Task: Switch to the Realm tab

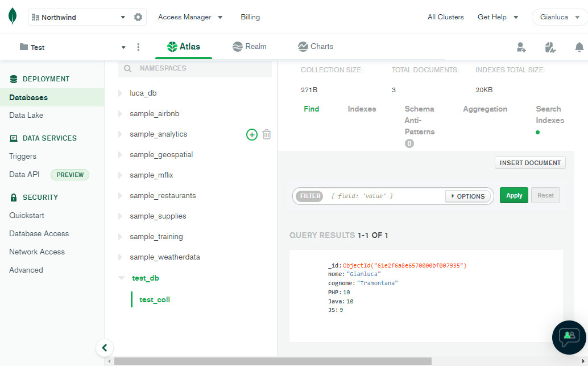Action: [250, 47]
